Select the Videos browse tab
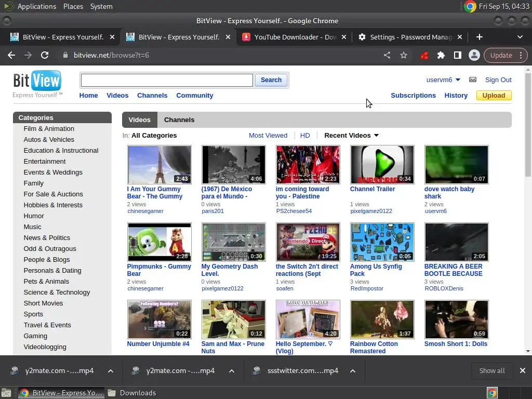Viewport: 532px width, 399px height. [x=139, y=120]
